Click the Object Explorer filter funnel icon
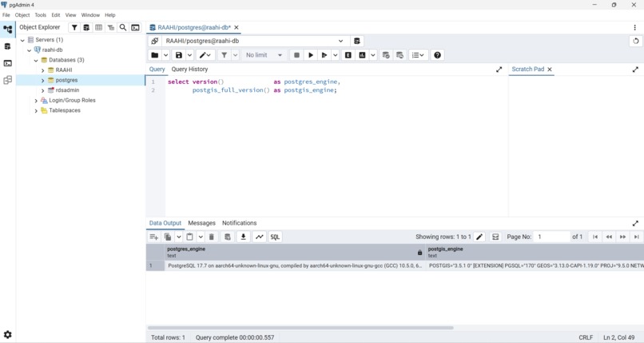This screenshot has height=343, width=644. 74,27
